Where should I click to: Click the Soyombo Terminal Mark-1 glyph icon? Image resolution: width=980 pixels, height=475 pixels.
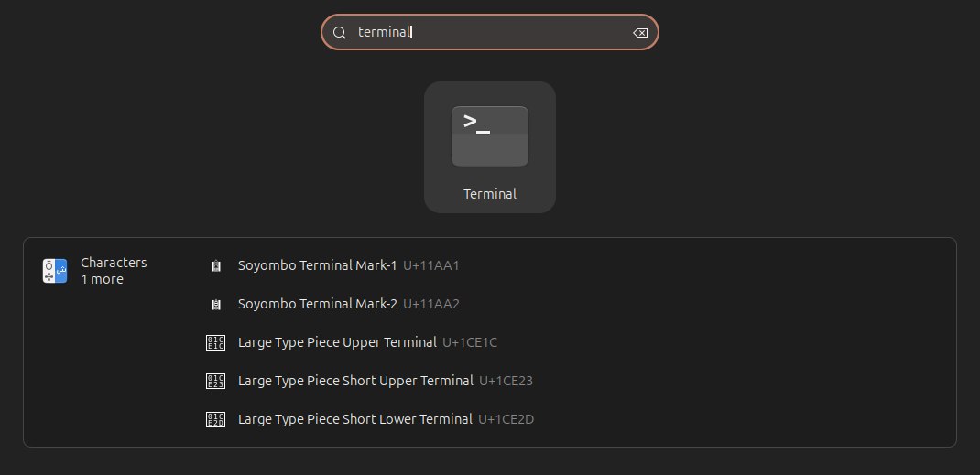coord(216,266)
